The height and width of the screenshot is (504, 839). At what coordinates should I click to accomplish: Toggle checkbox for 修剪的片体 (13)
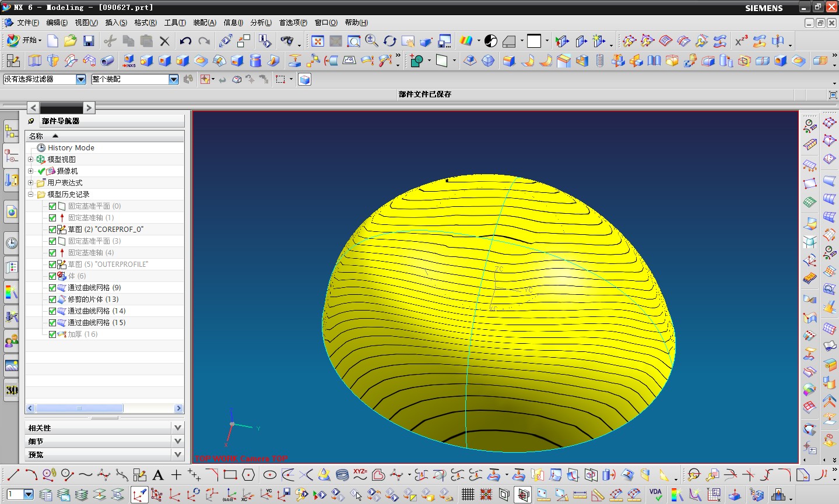(52, 299)
